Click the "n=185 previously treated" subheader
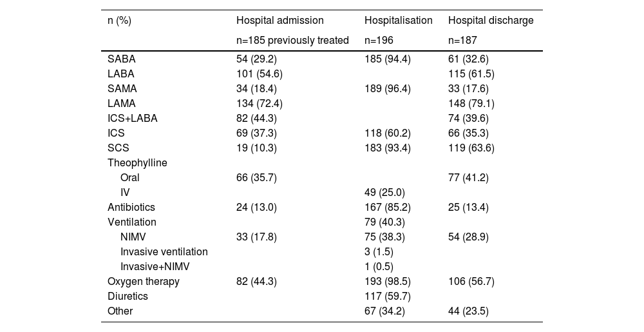Screen dimensions: 644x332 tap(292, 41)
